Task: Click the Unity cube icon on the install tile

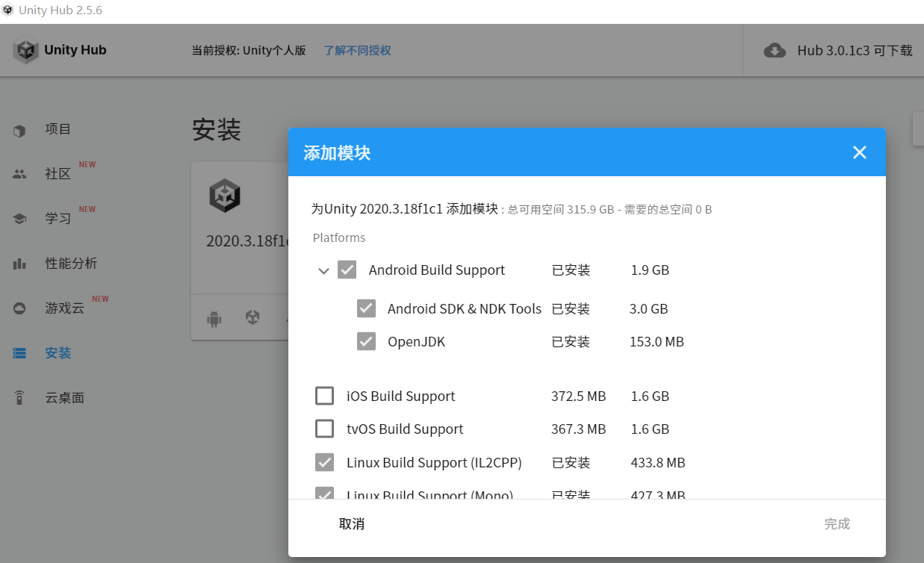Action: click(x=252, y=317)
